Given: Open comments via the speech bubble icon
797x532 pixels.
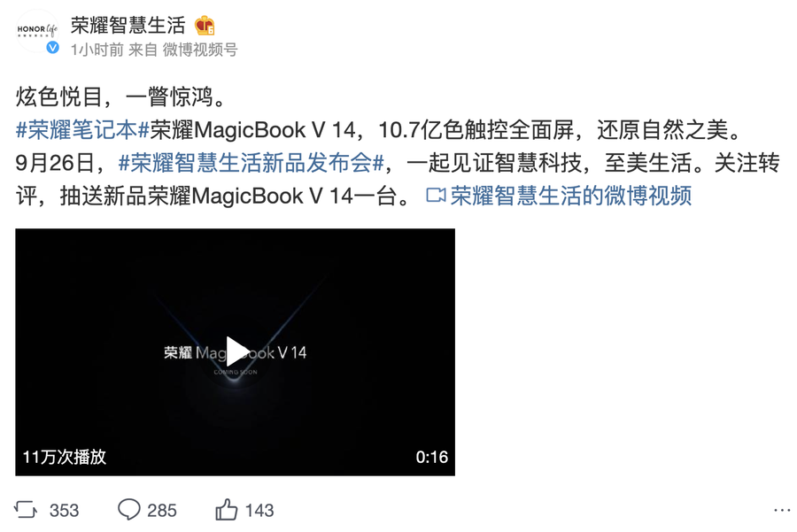Looking at the screenshot, I should pyautogui.click(x=128, y=510).
